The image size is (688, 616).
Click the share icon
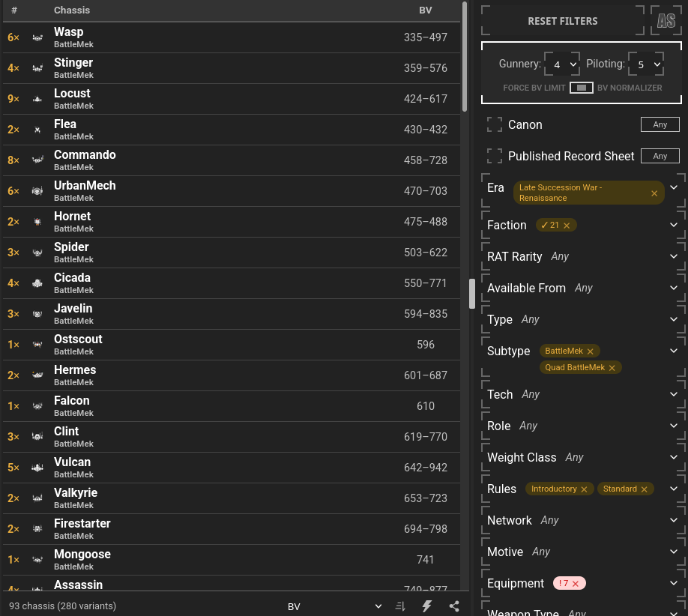pyautogui.click(x=454, y=606)
